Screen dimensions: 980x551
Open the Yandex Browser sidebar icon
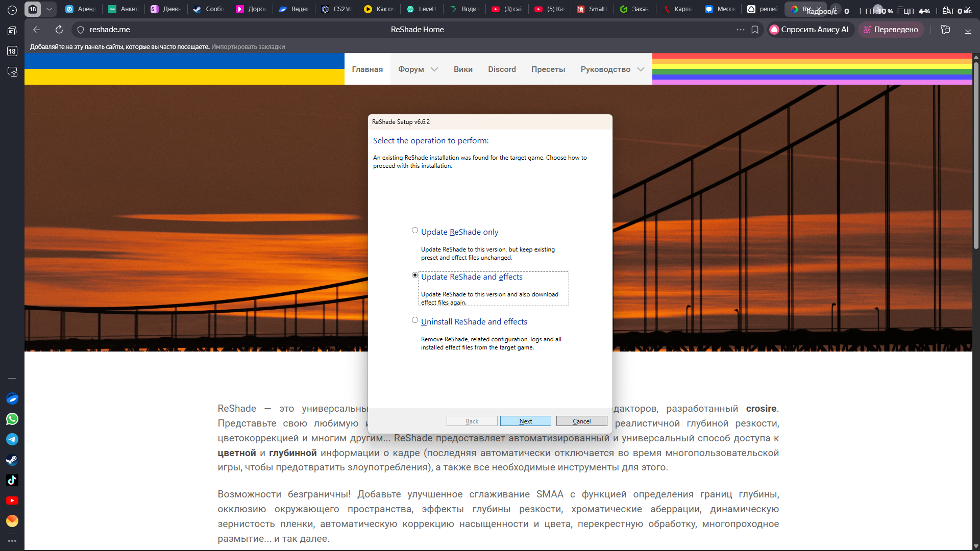pyautogui.click(x=12, y=399)
